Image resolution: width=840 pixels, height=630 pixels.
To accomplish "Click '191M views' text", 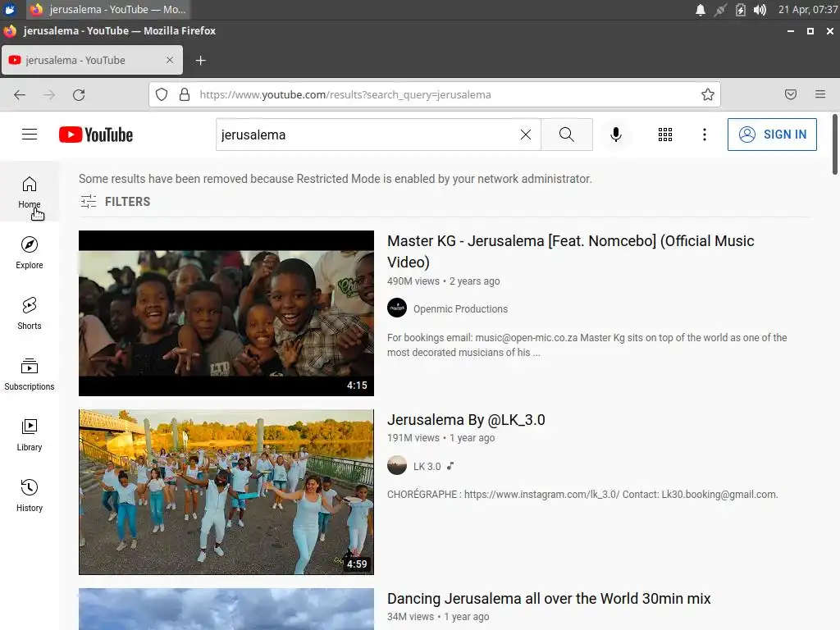I will (x=413, y=438).
